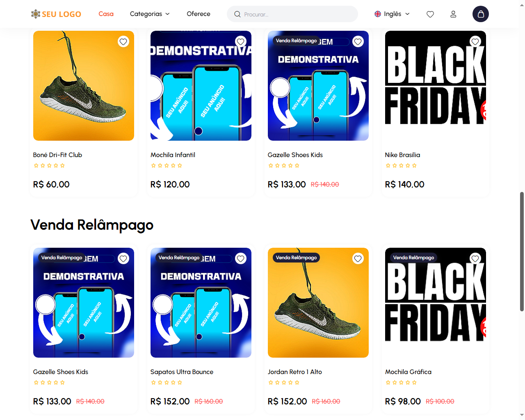Go to the Casa menu item

(106, 14)
